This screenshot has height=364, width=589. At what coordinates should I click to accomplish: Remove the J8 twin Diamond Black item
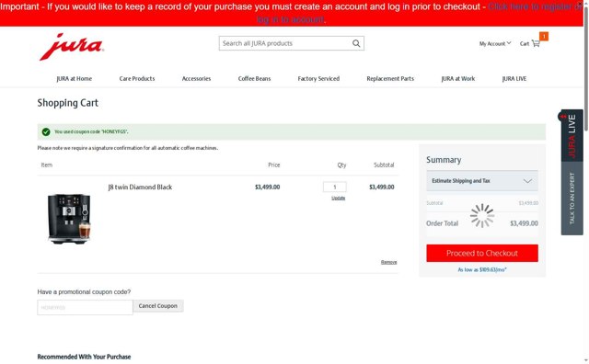click(x=388, y=262)
